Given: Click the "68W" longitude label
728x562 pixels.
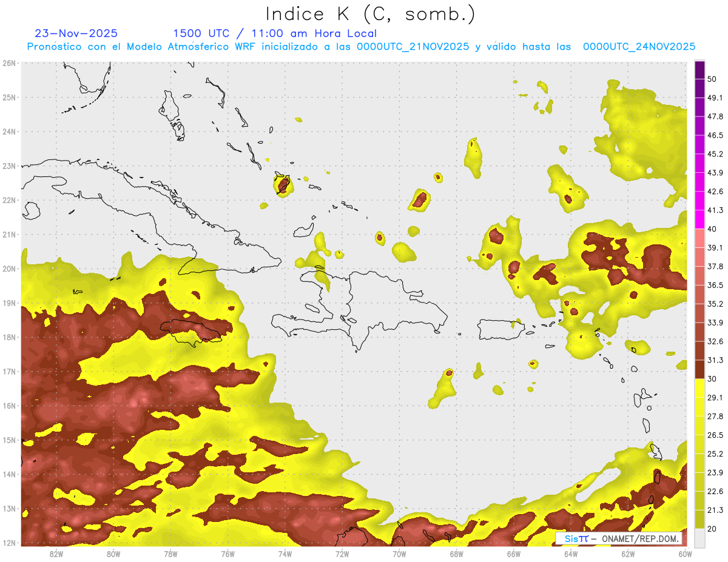Looking at the screenshot, I should click(x=457, y=554).
